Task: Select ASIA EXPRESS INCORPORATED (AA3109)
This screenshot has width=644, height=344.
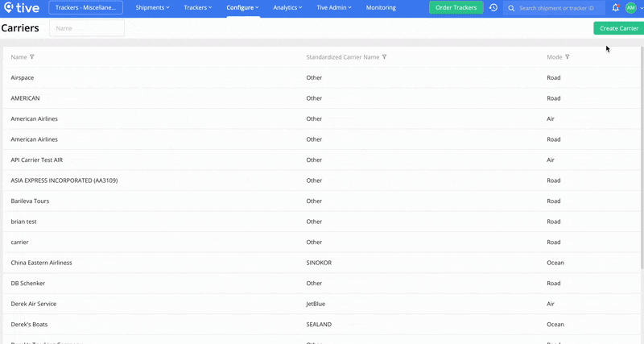Action: pyautogui.click(x=321, y=180)
